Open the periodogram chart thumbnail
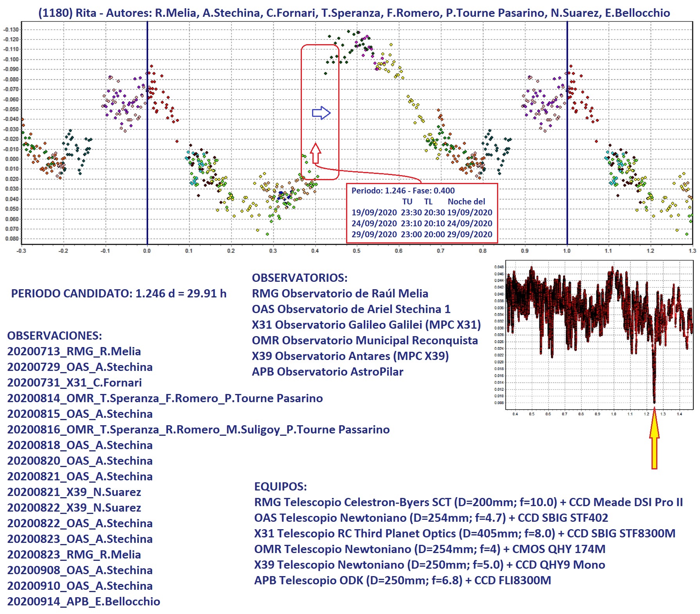 coord(598,335)
